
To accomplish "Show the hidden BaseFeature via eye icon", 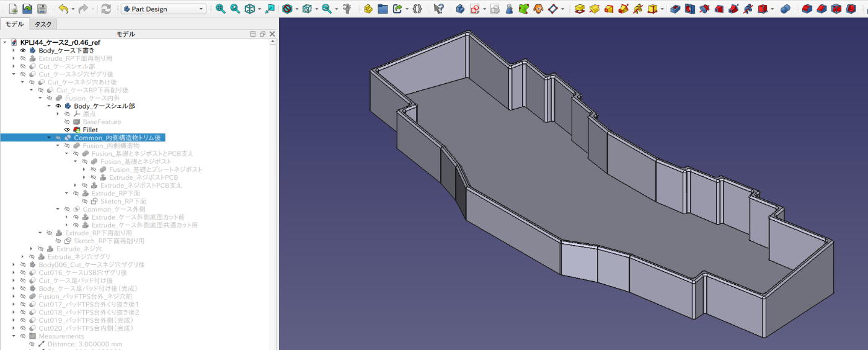I will click(x=67, y=122).
